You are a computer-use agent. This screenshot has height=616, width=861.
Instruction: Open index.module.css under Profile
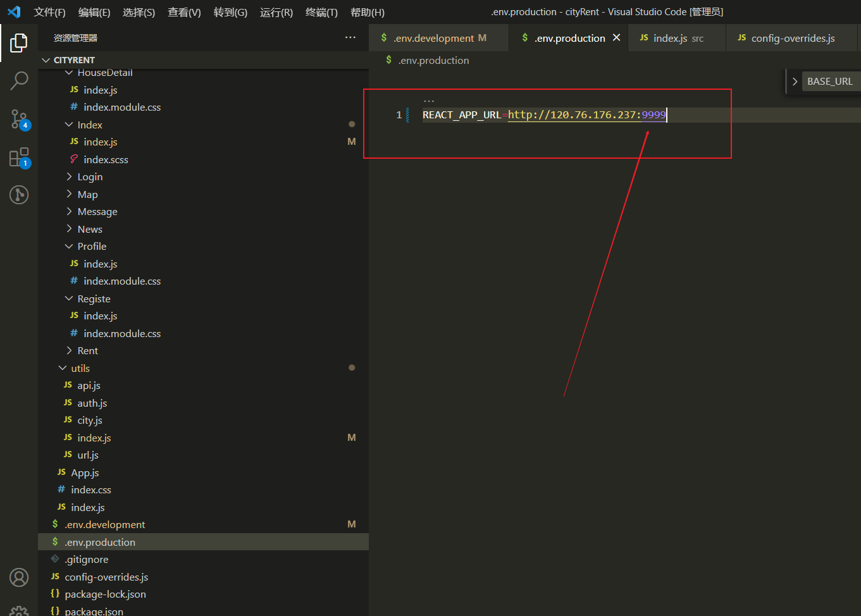(x=203, y=281)
